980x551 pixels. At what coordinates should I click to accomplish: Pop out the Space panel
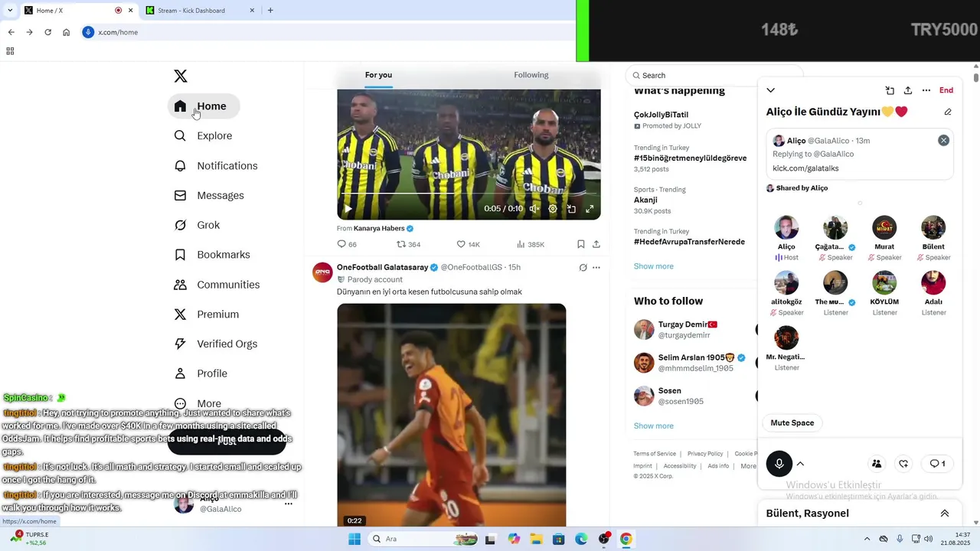890,90
